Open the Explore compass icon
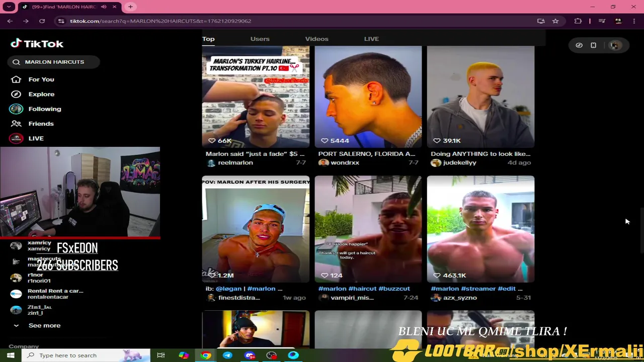Image resolution: width=644 pixels, height=362 pixels. click(16, 94)
